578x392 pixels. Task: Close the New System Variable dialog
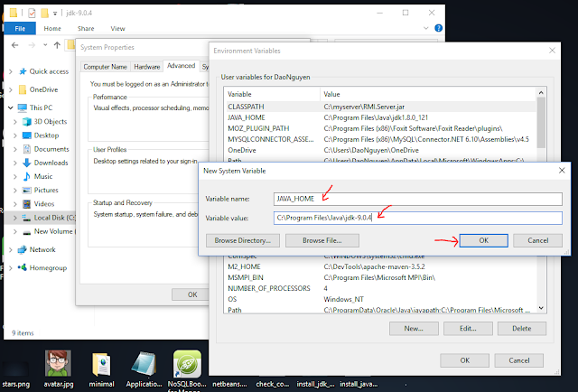[562, 171]
